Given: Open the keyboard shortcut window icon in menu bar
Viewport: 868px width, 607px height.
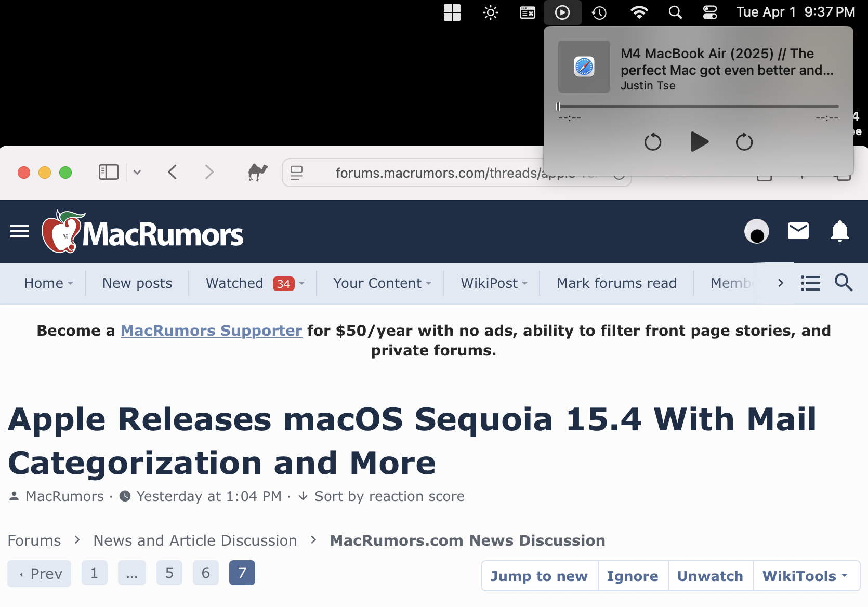Looking at the screenshot, I should (528, 12).
